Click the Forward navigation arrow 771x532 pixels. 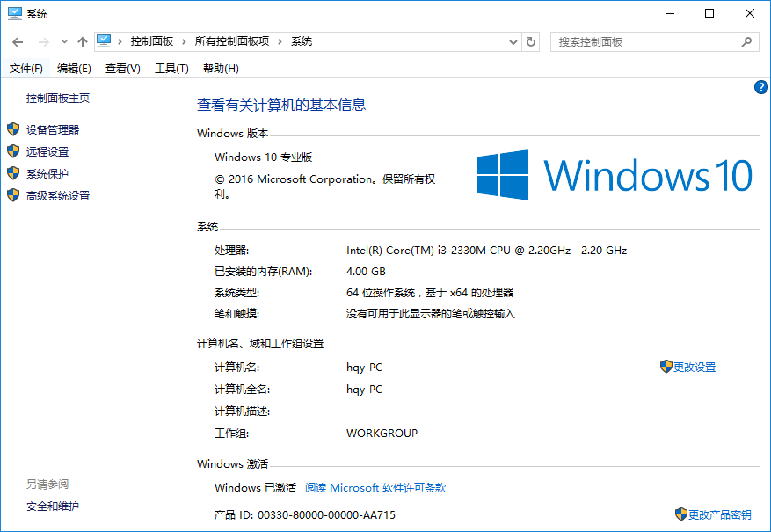coord(44,42)
